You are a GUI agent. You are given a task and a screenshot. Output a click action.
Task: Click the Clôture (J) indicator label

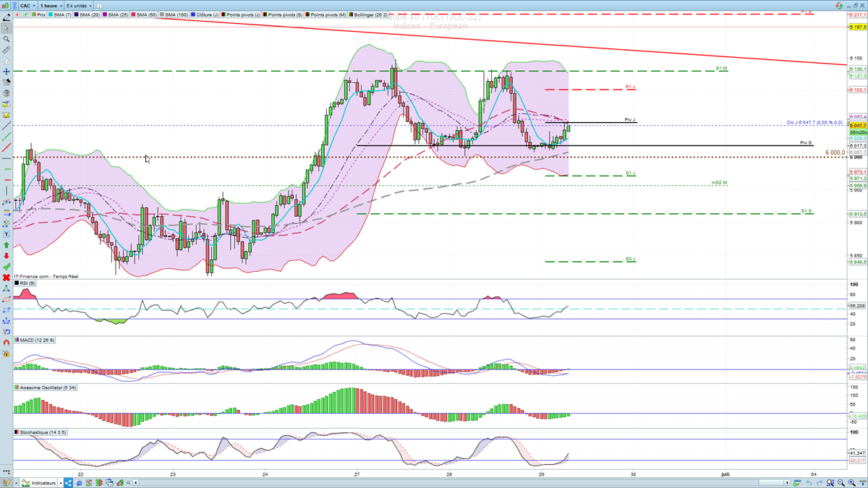pos(205,14)
